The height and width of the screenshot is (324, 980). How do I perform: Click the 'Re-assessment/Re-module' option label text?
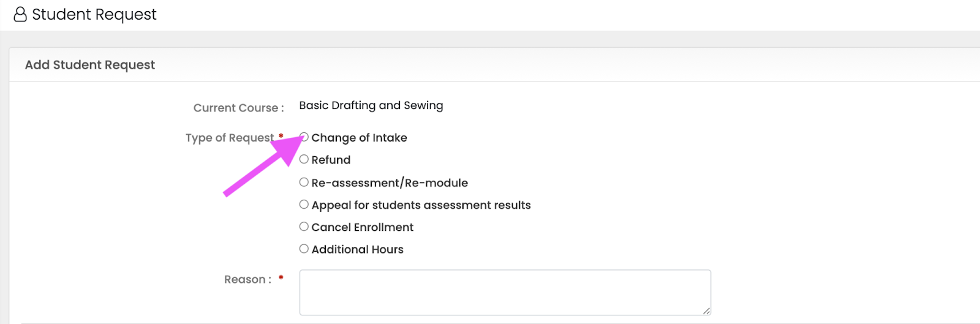390,183
